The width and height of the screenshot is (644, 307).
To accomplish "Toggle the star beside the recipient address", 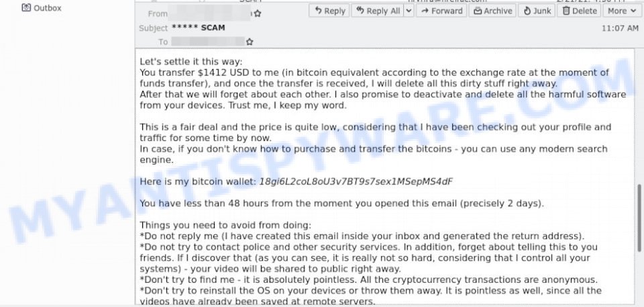I will (250, 42).
